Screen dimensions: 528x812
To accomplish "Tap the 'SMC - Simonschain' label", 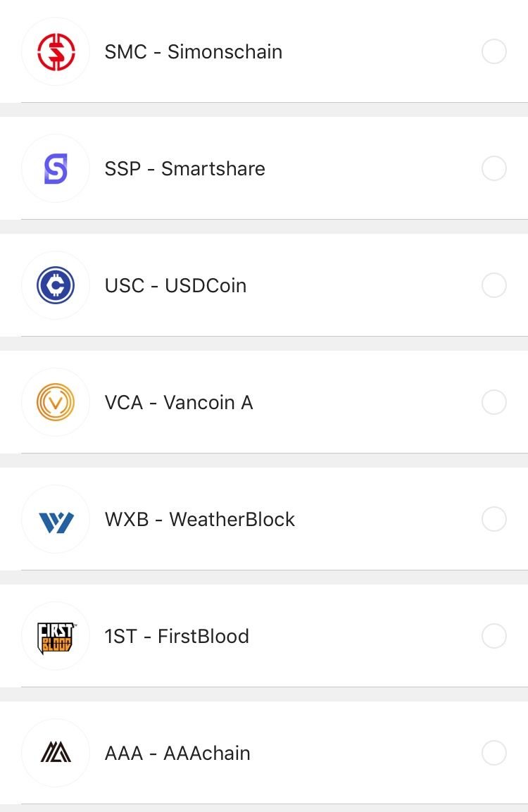I will click(x=194, y=52).
